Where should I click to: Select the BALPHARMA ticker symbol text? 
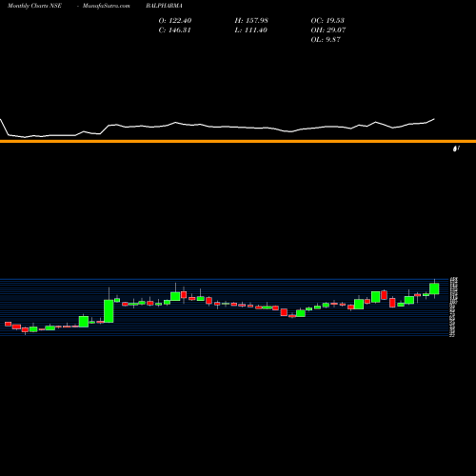164,6
